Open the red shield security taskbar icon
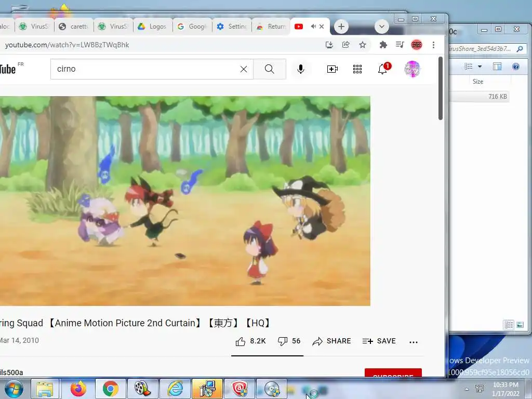 coord(240,389)
